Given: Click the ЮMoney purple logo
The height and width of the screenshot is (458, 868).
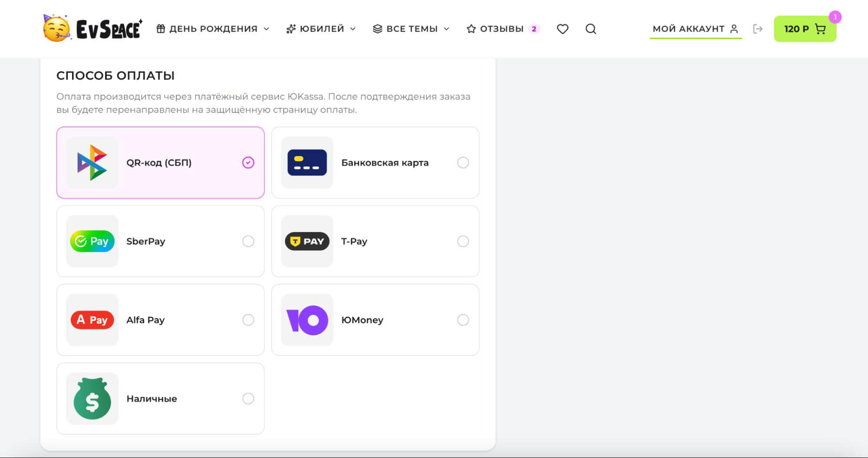Looking at the screenshot, I should click(x=307, y=320).
